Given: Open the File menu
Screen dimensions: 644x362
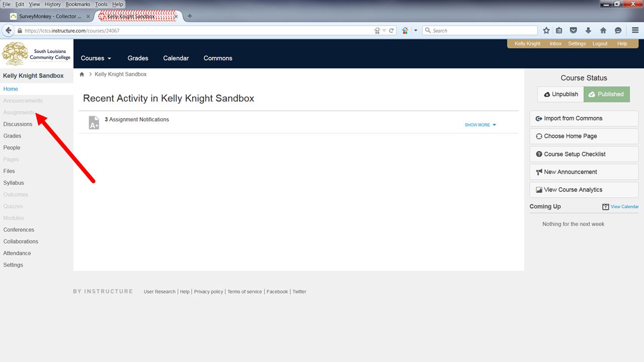Looking at the screenshot, I should pyautogui.click(x=7, y=4).
